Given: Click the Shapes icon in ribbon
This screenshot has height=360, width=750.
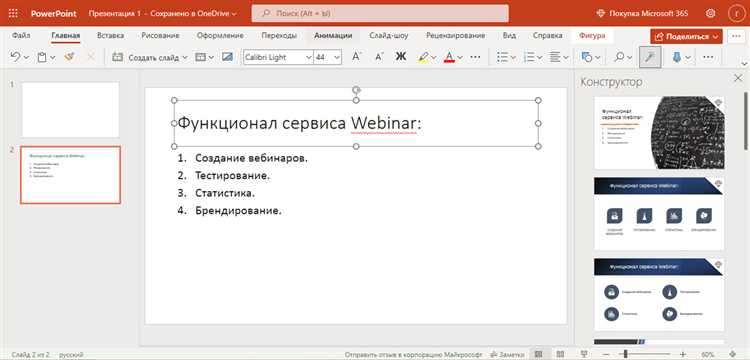Looking at the screenshot, I should 586,57.
